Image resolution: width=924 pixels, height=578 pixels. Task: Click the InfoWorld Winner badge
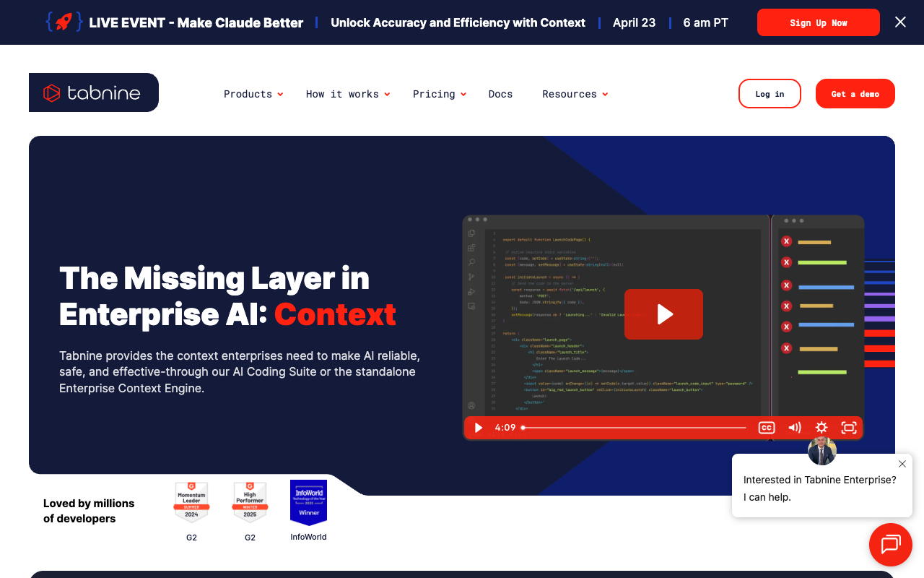pyautogui.click(x=308, y=503)
